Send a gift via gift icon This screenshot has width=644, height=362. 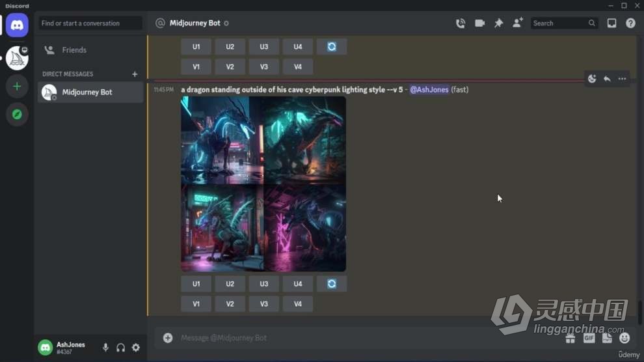pos(570,338)
